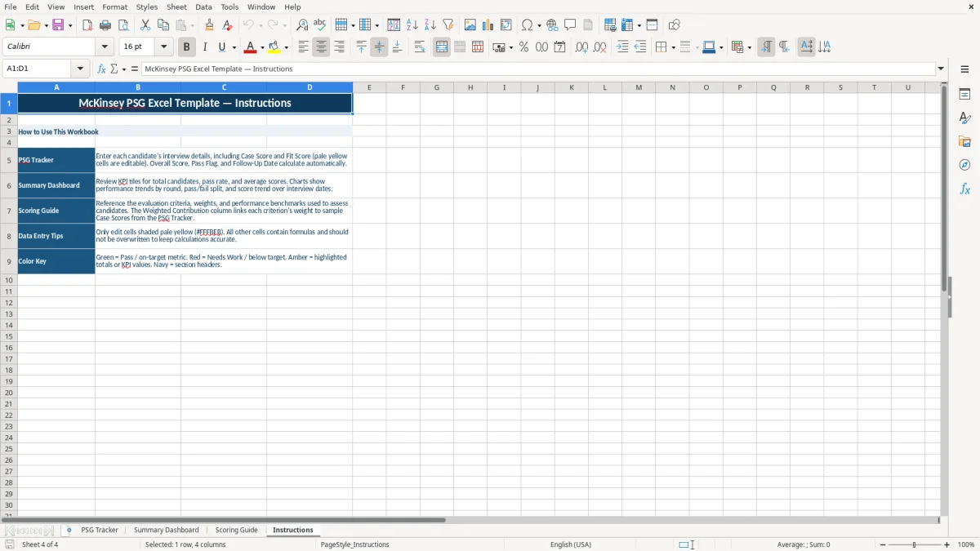Open the Data menu
The image size is (980, 551).
pos(203,7)
